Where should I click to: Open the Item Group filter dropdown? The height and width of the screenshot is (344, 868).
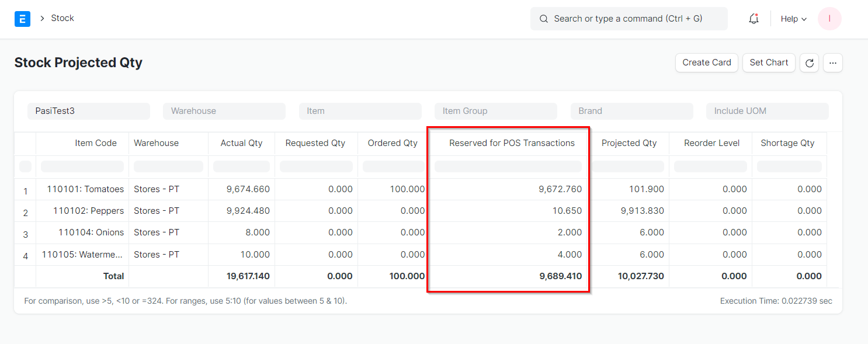point(495,111)
